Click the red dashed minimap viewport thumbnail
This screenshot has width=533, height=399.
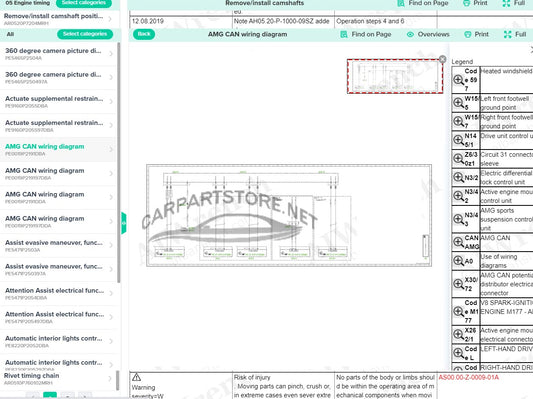(x=395, y=76)
